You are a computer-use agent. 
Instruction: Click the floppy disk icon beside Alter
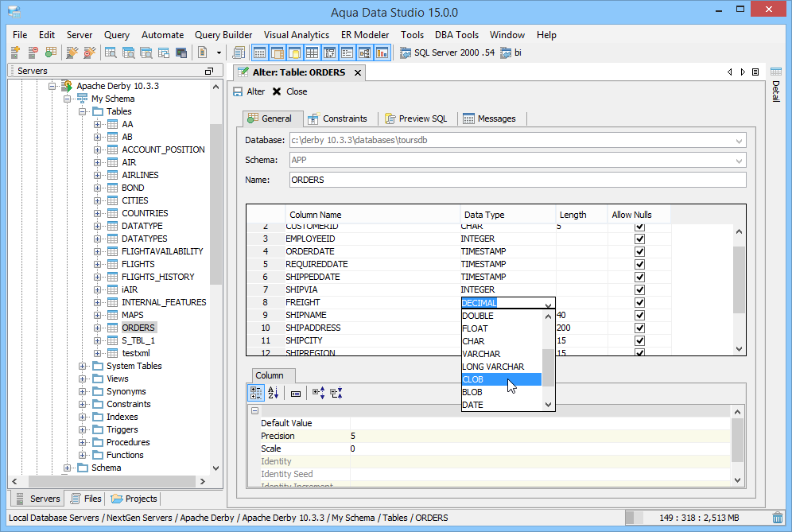pos(238,91)
